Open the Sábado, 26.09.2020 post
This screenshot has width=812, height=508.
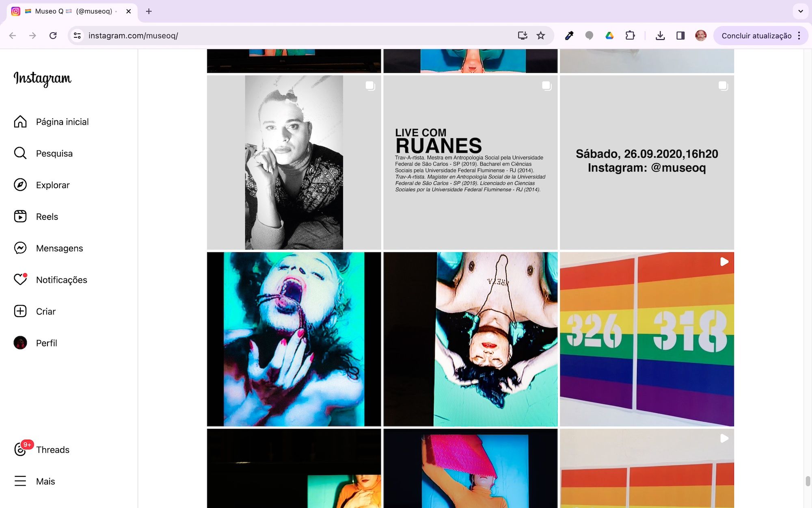pyautogui.click(x=647, y=163)
